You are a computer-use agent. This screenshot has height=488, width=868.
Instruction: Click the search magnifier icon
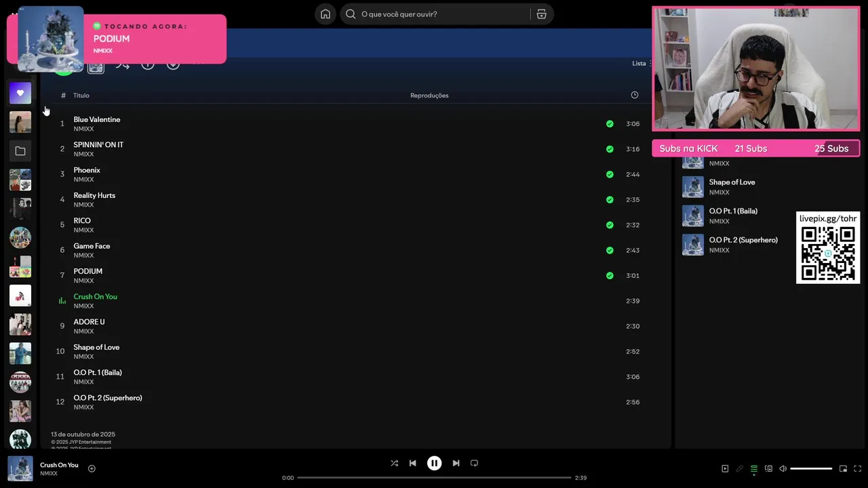pos(351,14)
